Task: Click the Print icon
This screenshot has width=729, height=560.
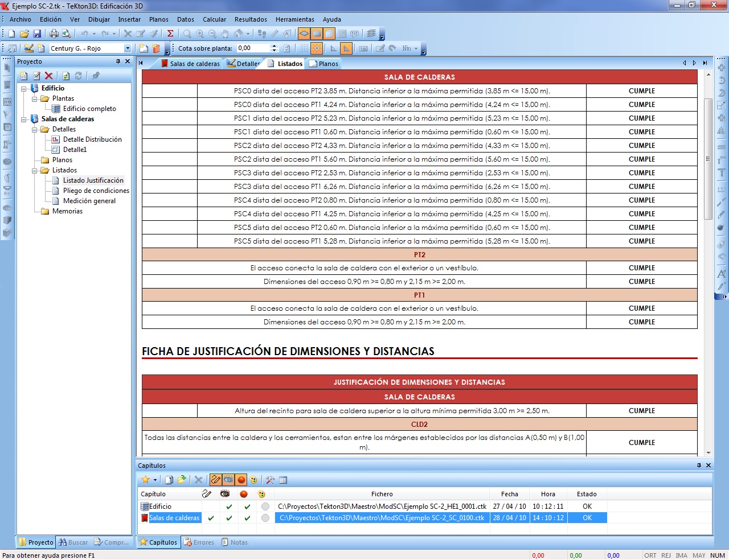Action: coord(54,34)
